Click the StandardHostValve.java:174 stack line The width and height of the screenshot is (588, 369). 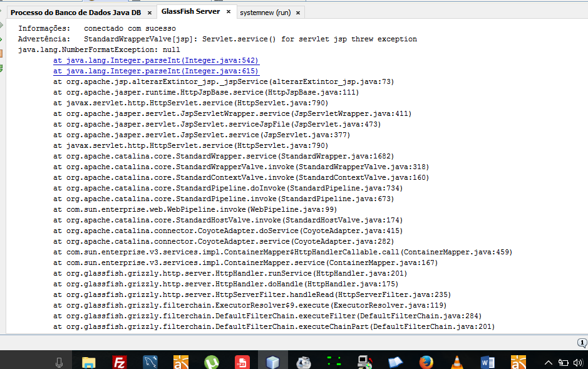228,220
